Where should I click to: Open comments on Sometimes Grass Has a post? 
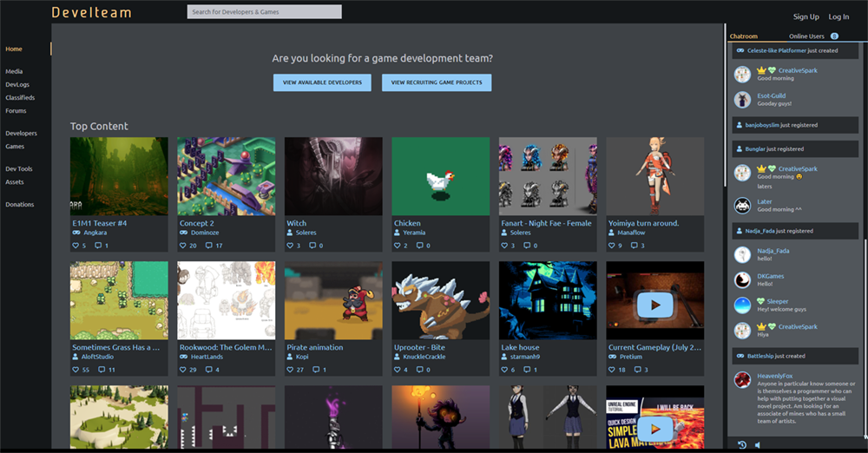click(102, 370)
